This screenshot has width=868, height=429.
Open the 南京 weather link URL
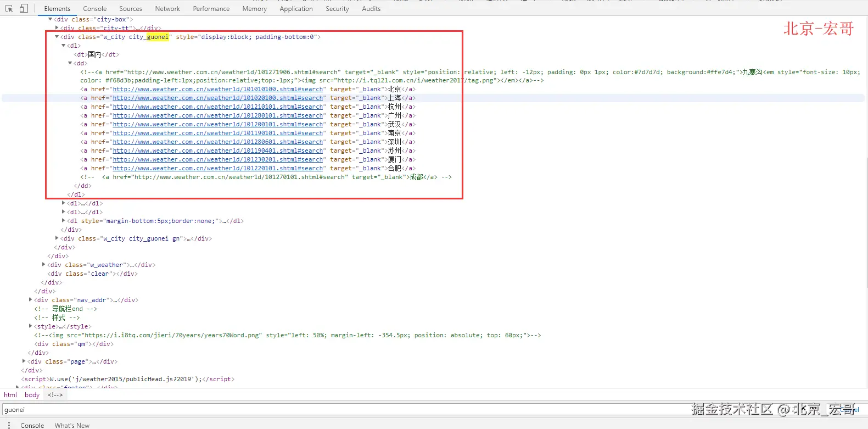[x=218, y=133]
